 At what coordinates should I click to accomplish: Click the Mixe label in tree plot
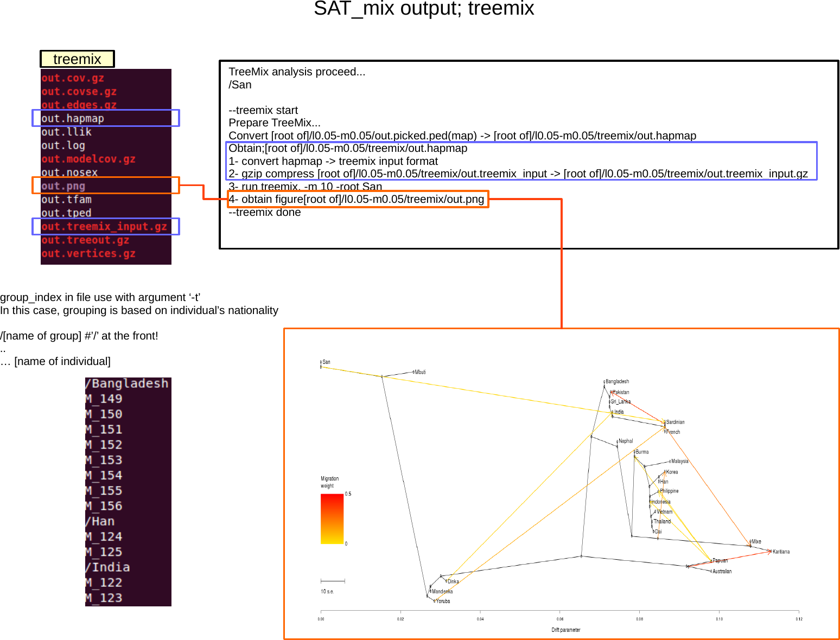click(756, 541)
